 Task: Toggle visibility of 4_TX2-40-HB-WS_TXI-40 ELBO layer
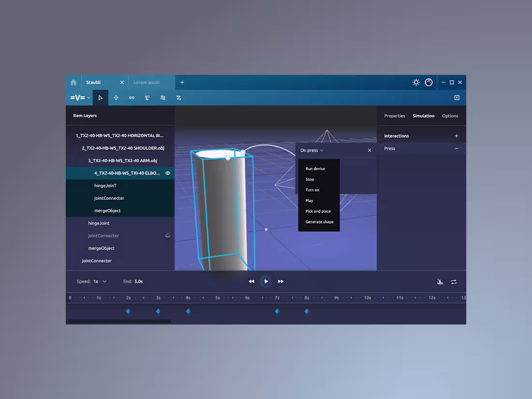(x=167, y=173)
